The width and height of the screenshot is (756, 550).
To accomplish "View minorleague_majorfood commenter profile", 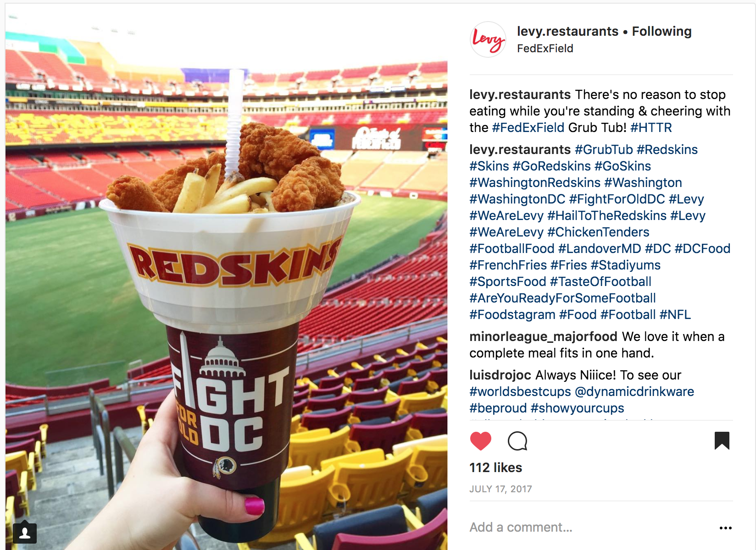I will [x=544, y=336].
